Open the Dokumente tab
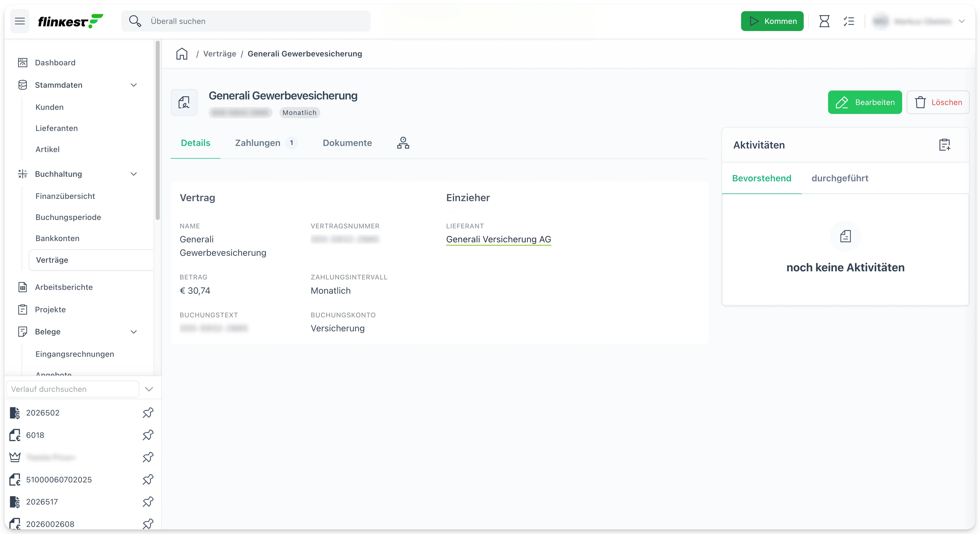Image resolution: width=980 pixels, height=534 pixels. pos(347,143)
